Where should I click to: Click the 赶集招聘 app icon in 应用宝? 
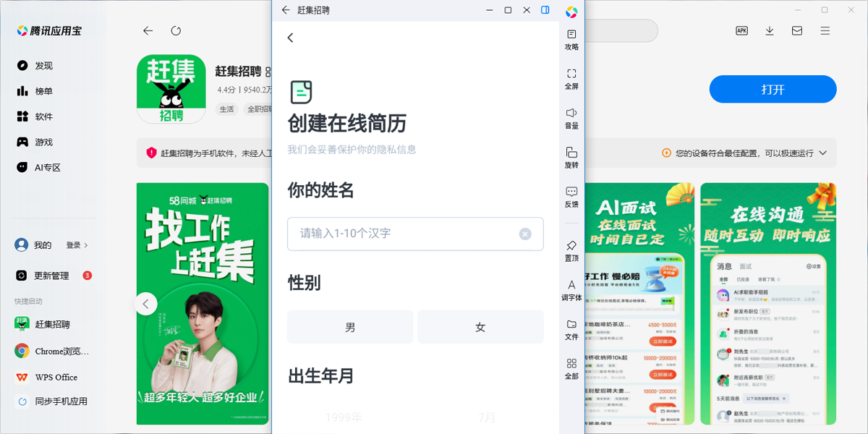tap(171, 90)
